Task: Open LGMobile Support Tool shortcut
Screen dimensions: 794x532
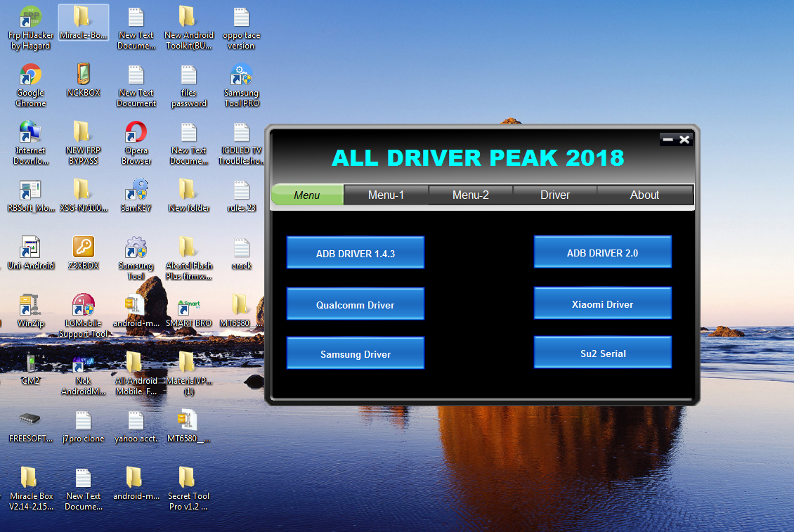Action: pos(83,316)
